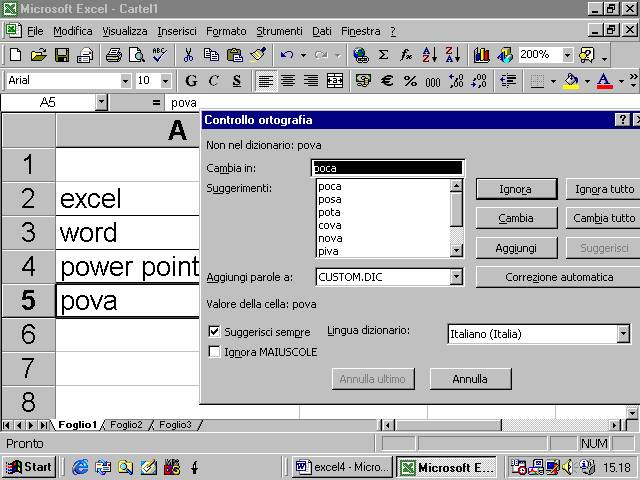Open the Visualizza menu
The height and width of the screenshot is (480, 640).
click(124, 31)
